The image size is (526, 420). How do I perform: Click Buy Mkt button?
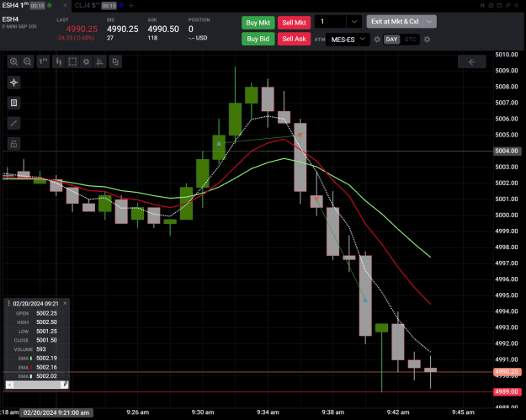point(258,23)
